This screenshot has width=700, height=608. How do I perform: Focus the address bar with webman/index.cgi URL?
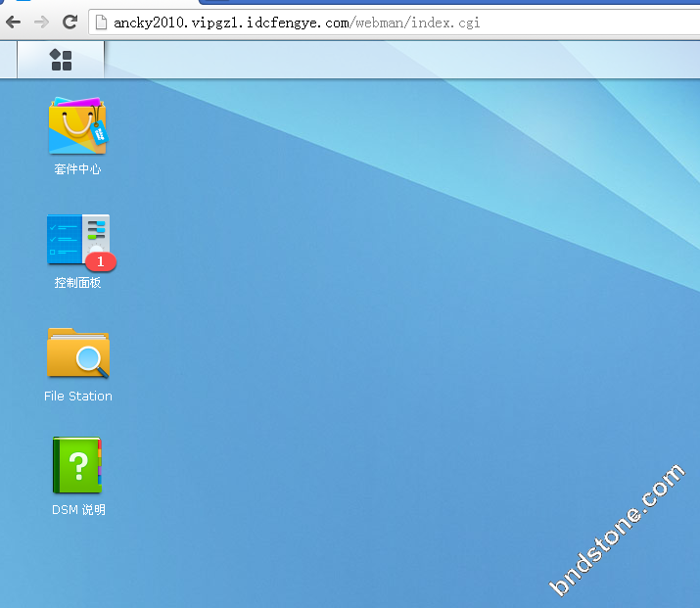pos(395,23)
